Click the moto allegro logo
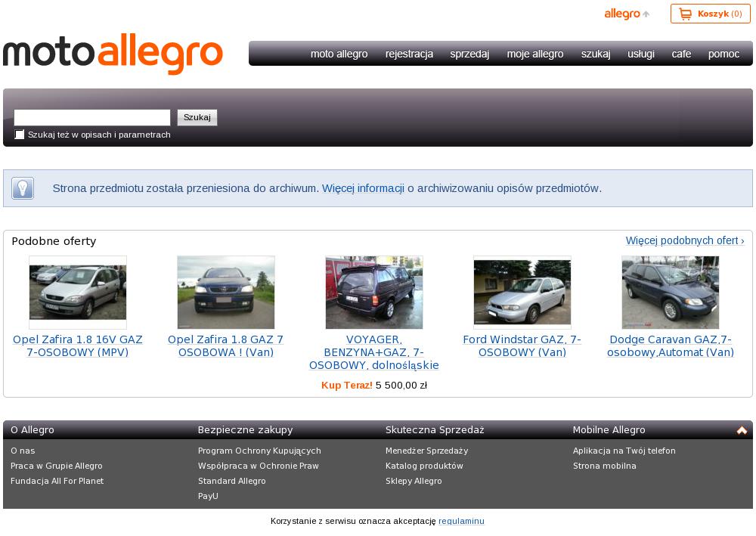 pyautogui.click(x=113, y=54)
